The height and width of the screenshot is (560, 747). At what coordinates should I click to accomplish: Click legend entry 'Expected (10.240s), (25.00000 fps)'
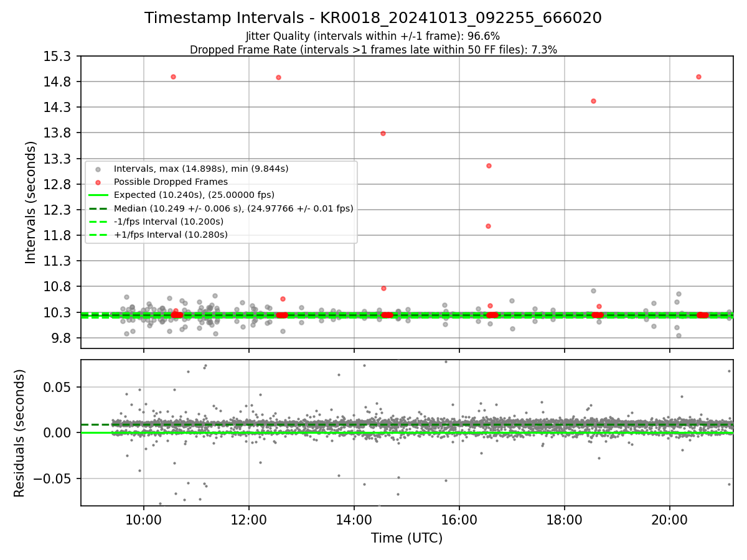coord(194,195)
